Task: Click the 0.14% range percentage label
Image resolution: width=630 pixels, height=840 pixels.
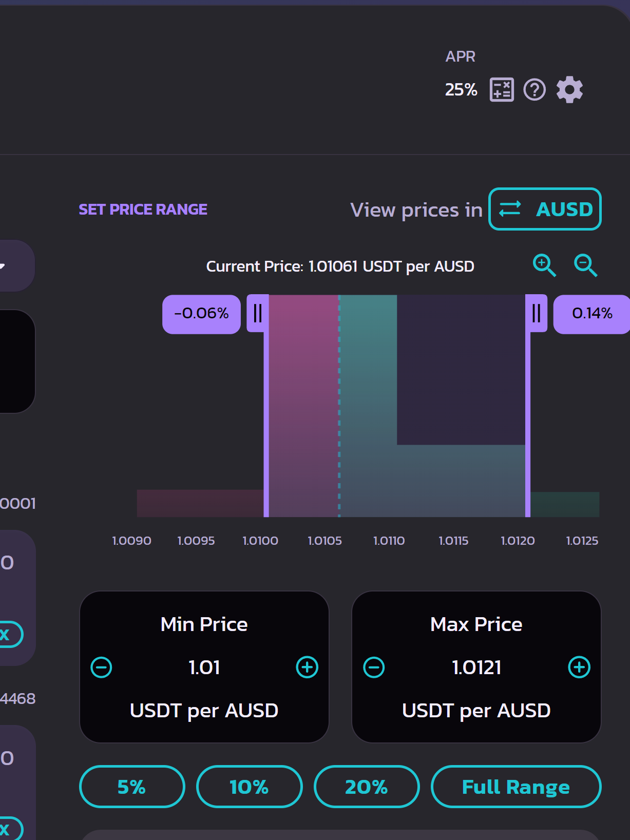Action: click(592, 314)
